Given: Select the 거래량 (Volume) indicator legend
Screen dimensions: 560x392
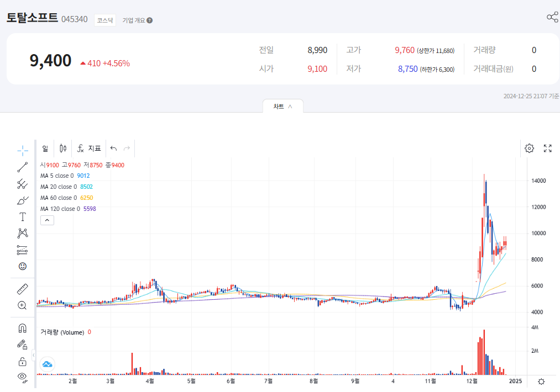Looking at the screenshot, I should coord(66,332).
